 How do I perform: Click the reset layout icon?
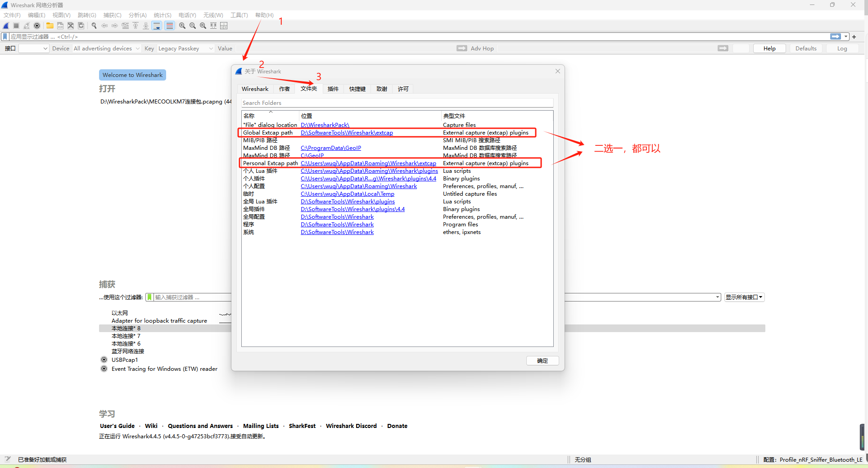224,26
